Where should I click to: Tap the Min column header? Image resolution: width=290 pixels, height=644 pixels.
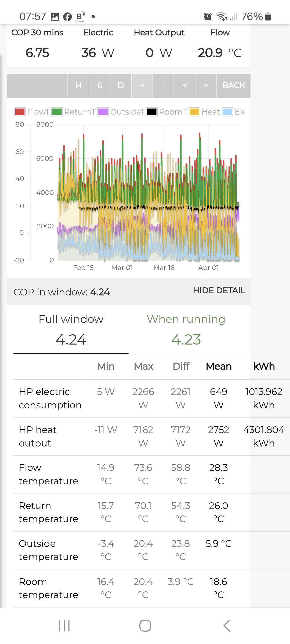(106, 366)
